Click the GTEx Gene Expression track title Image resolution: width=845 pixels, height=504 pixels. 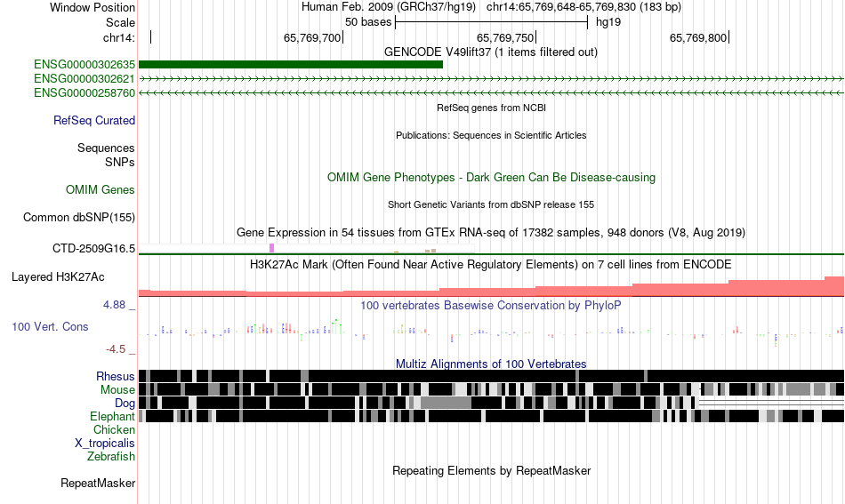(x=491, y=233)
